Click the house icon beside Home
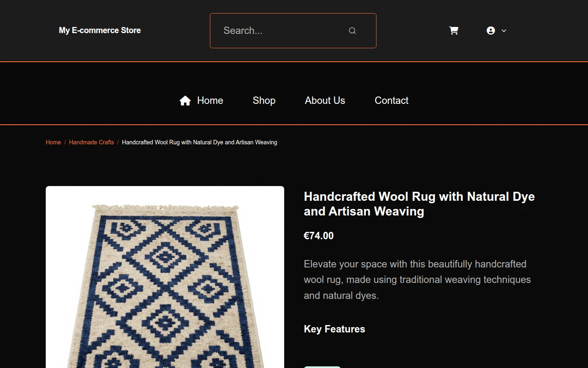 click(185, 101)
